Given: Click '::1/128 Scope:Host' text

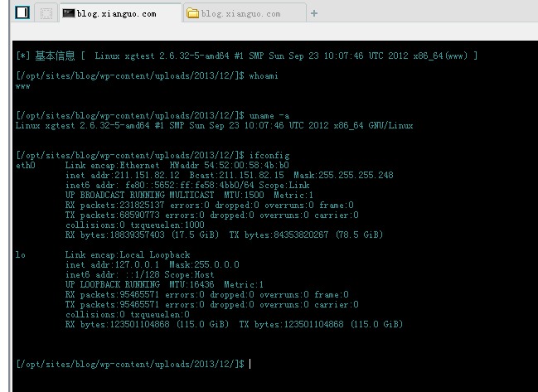Looking at the screenshot, I should click(x=170, y=274).
